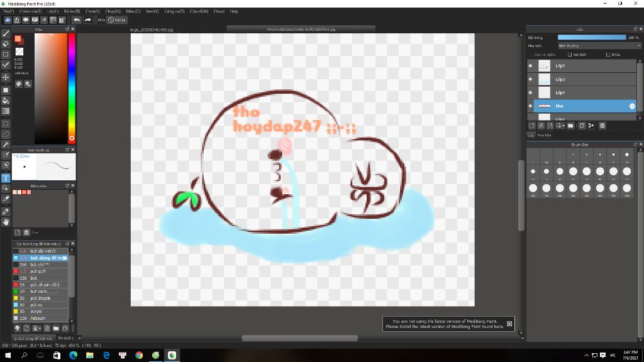Image resolution: width=644 pixels, height=362 pixels.
Task: Select the Brush tool in left toolbar
Action: 6,34
